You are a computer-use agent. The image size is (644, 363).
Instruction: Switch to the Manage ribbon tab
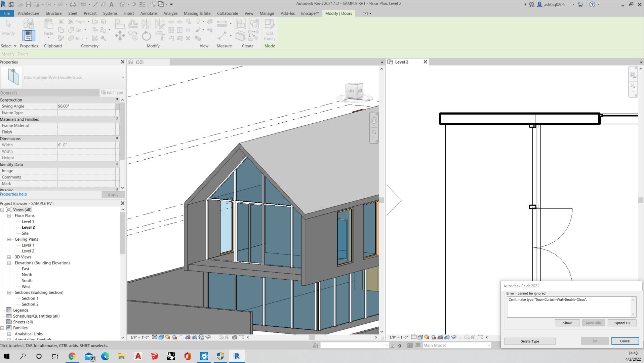[x=267, y=13]
